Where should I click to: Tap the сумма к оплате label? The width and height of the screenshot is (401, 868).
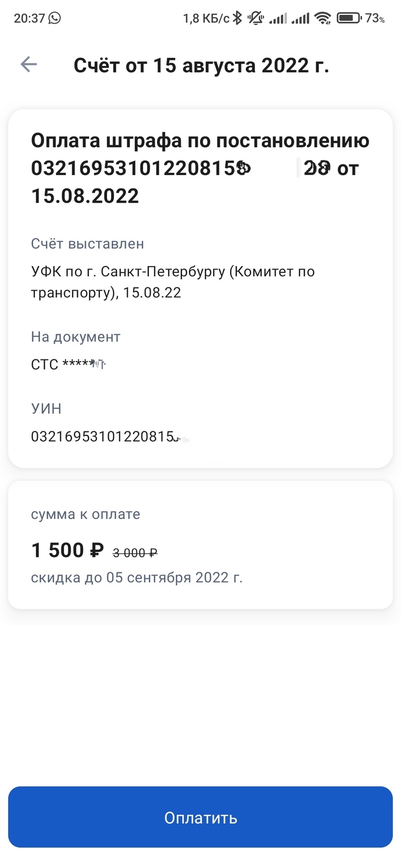coord(85,514)
